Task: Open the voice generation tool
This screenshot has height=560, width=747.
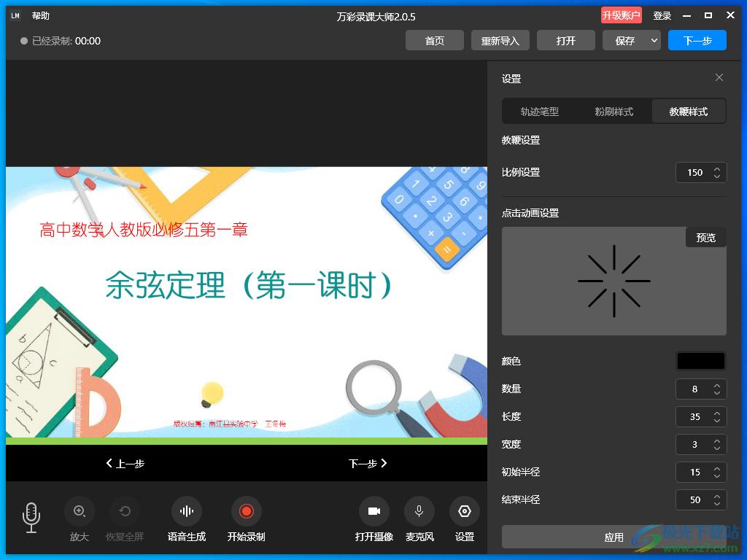Action: (187, 512)
